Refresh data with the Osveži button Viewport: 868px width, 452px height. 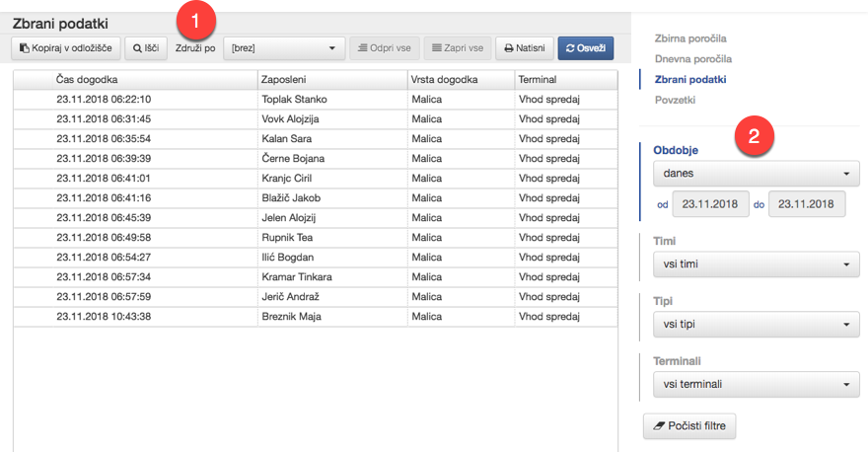click(x=586, y=48)
